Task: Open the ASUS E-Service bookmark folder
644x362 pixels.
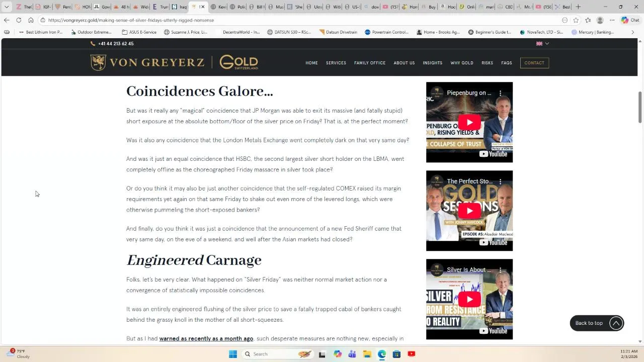Action: click(139, 32)
